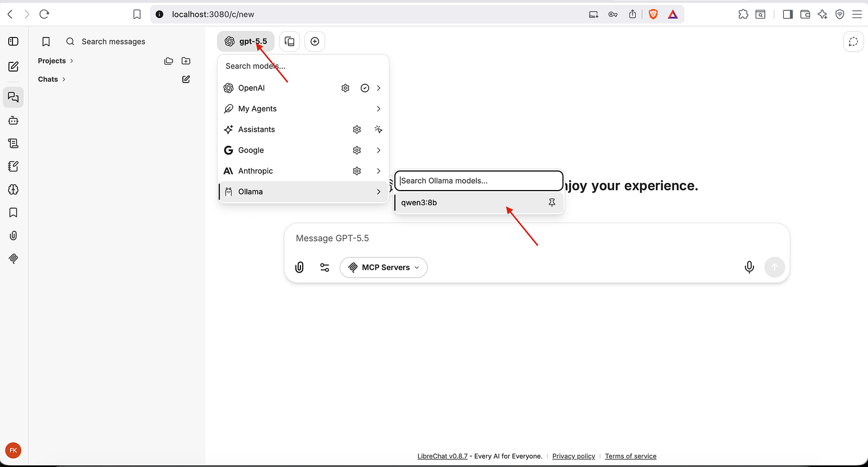
Task: Open the Prompts icon in left sidebar
Action: (x=14, y=143)
